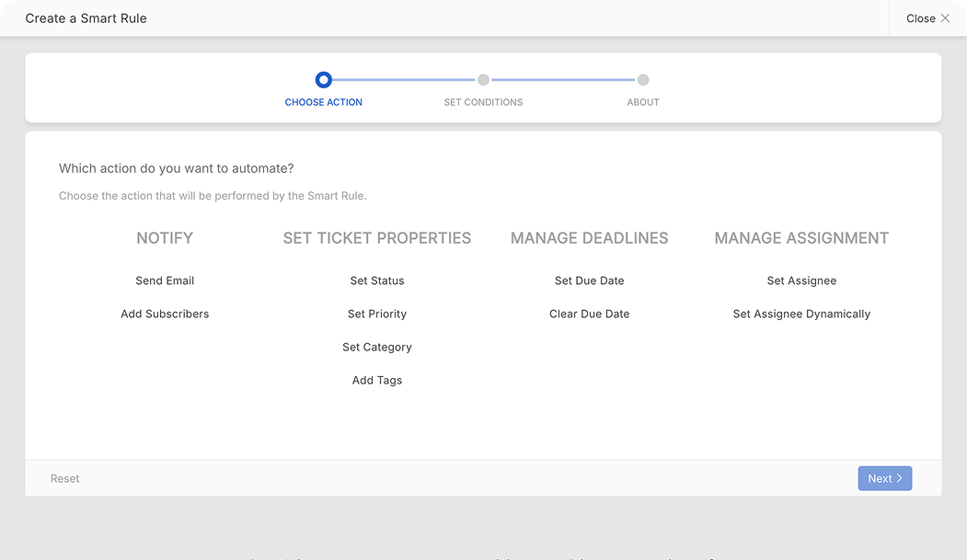Click the chevron arrow on Next button
Image resolution: width=967 pixels, height=560 pixels.
[900, 478]
